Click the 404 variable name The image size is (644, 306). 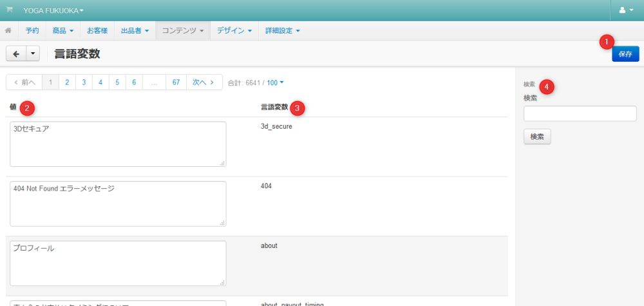coord(266,186)
